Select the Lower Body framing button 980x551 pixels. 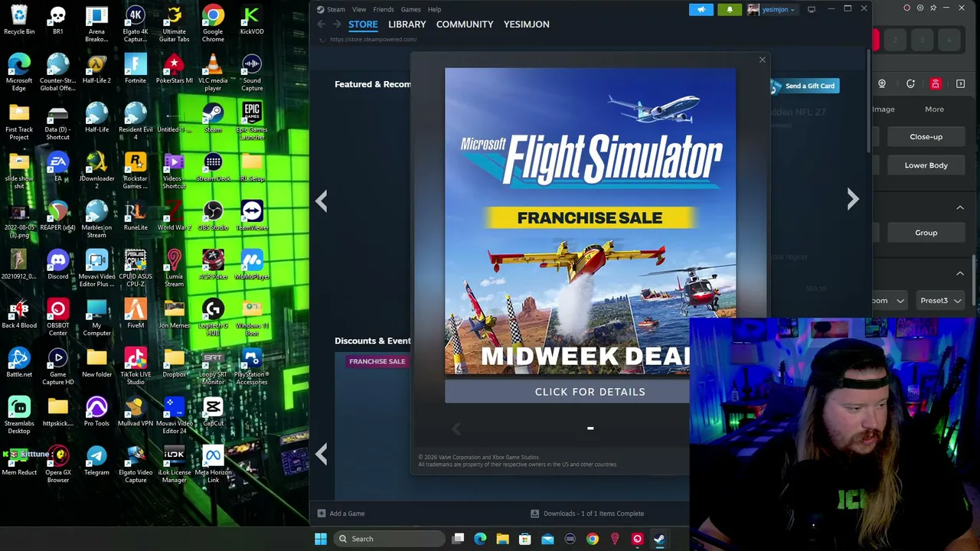click(x=926, y=165)
